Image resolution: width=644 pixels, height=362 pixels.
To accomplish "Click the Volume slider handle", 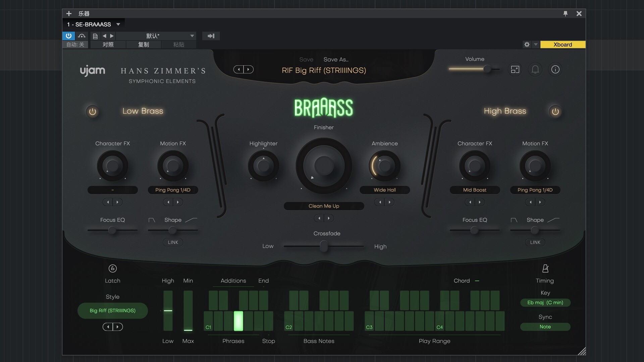I will [x=487, y=69].
